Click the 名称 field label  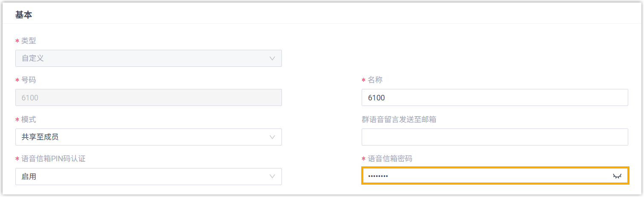click(x=375, y=80)
